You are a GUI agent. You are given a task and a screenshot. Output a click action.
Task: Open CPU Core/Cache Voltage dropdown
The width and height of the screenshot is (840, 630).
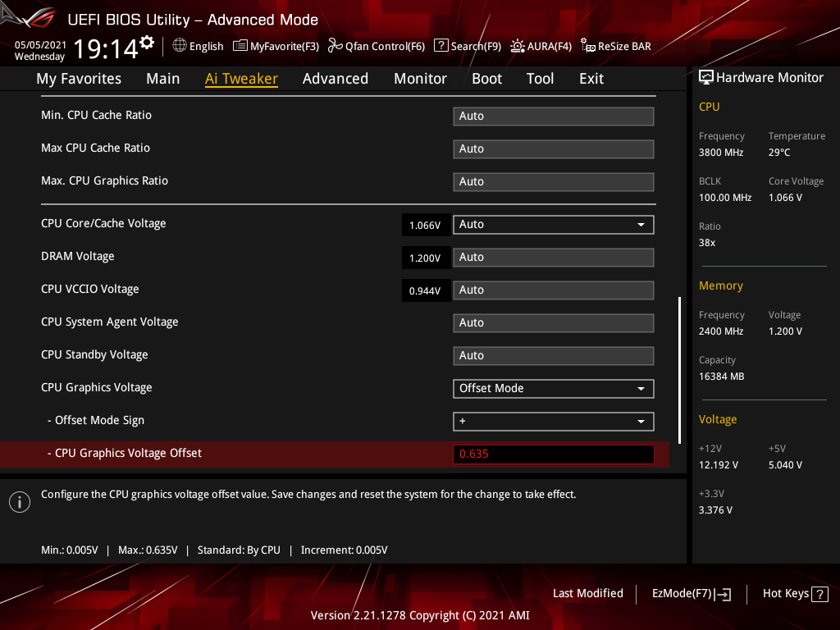click(x=554, y=225)
